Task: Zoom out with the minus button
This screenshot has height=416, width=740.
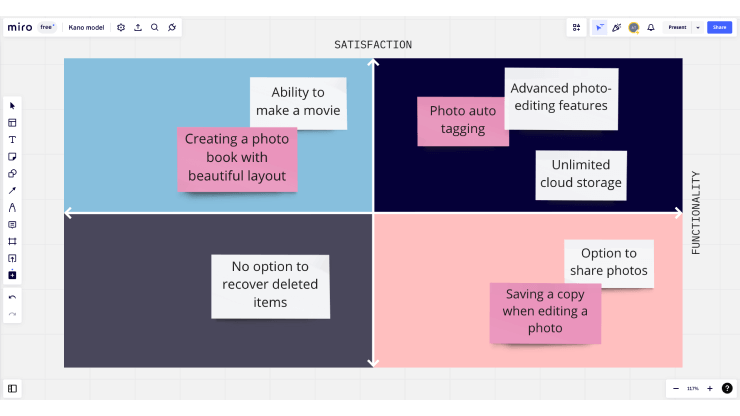Action: pos(676,389)
